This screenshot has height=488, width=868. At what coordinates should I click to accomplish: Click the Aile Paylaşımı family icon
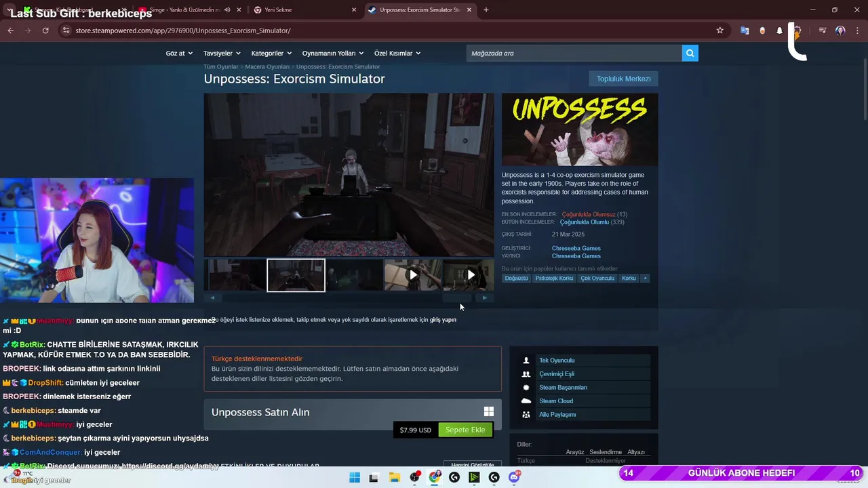click(x=526, y=415)
